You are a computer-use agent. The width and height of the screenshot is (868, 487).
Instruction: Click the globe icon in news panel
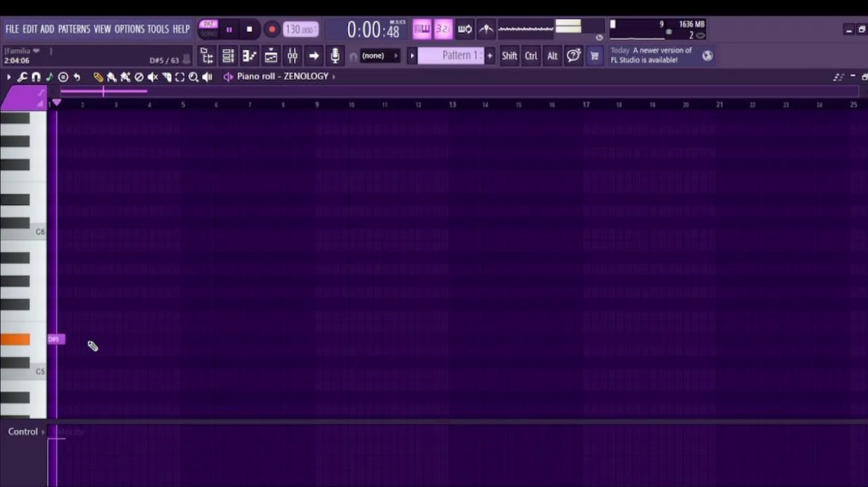coord(707,56)
